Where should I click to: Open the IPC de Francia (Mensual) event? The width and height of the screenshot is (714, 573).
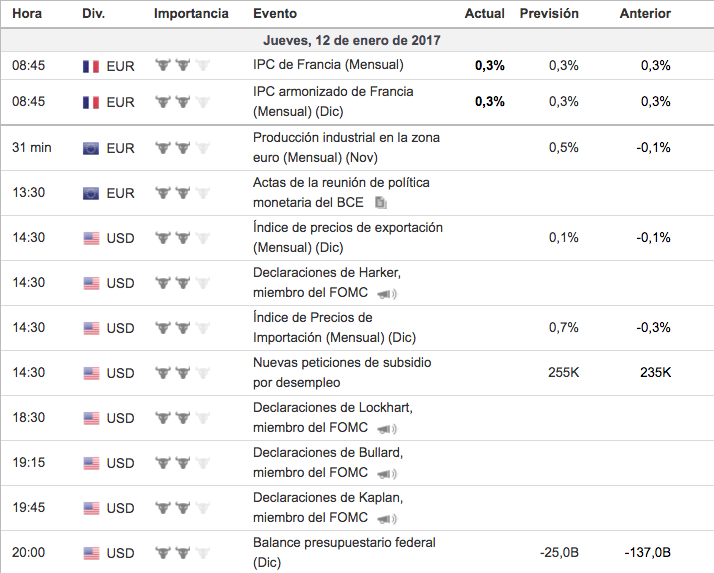pyautogui.click(x=328, y=65)
